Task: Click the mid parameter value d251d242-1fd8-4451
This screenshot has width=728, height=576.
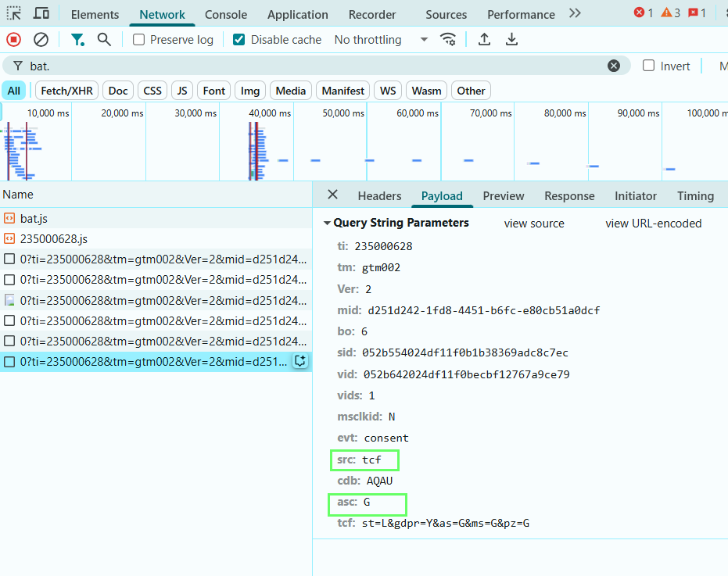Action: [x=483, y=310]
